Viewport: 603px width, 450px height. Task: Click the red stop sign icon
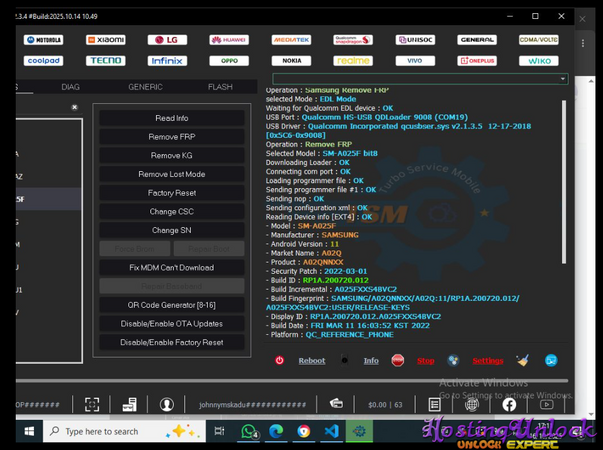coord(398,360)
